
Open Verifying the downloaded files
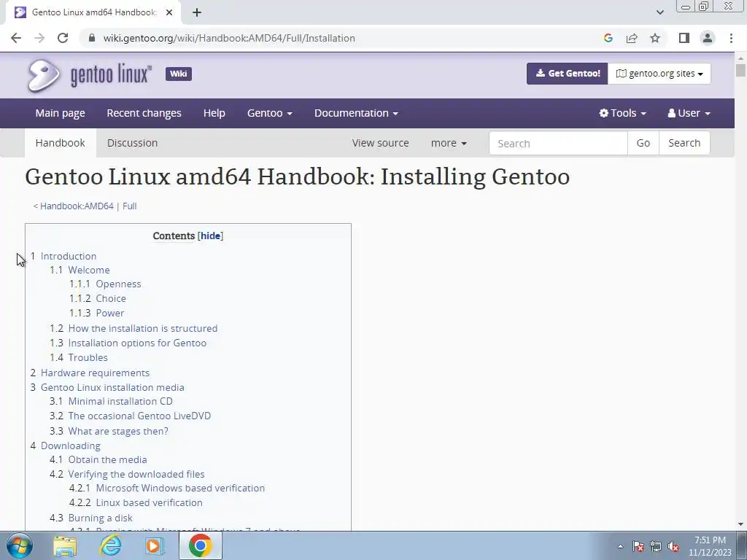coord(136,474)
